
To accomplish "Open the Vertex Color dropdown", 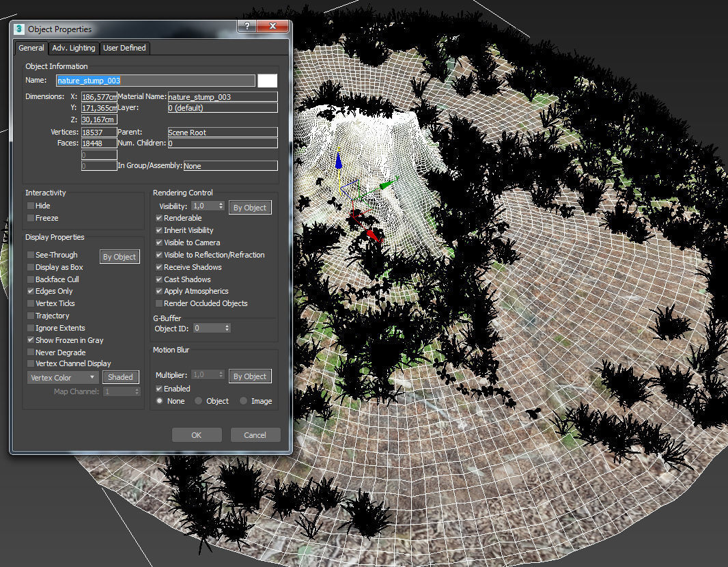I will (62, 378).
